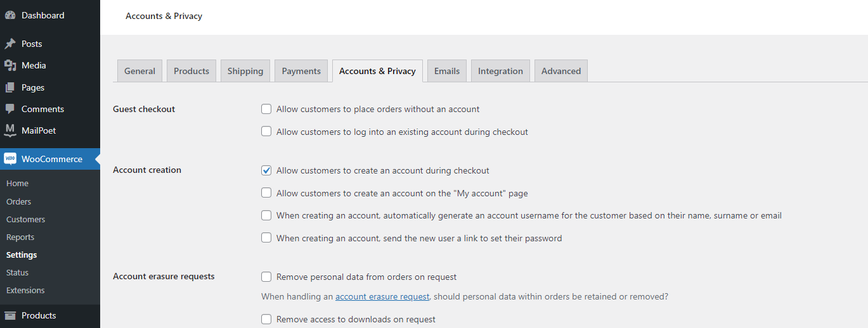Enable placing orders without an account
The image size is (868, 328).
click(x=266, y=109)
